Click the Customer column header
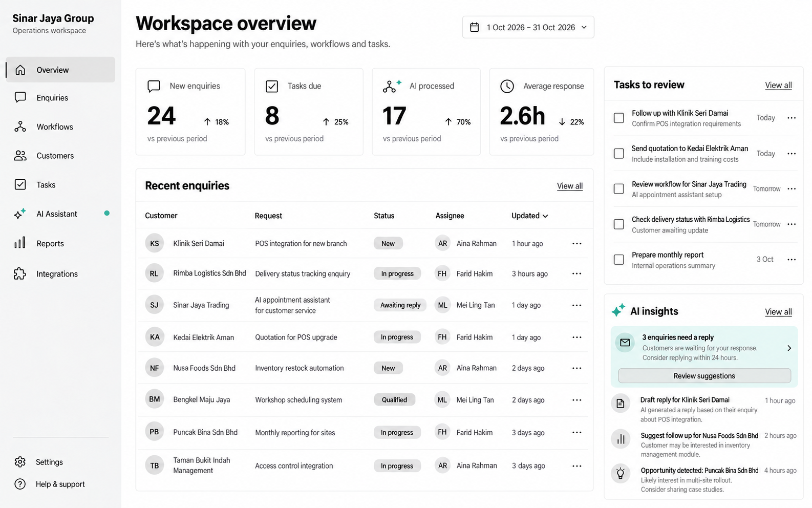Screen dimensions: 812x508 click(x=161, y=216)
